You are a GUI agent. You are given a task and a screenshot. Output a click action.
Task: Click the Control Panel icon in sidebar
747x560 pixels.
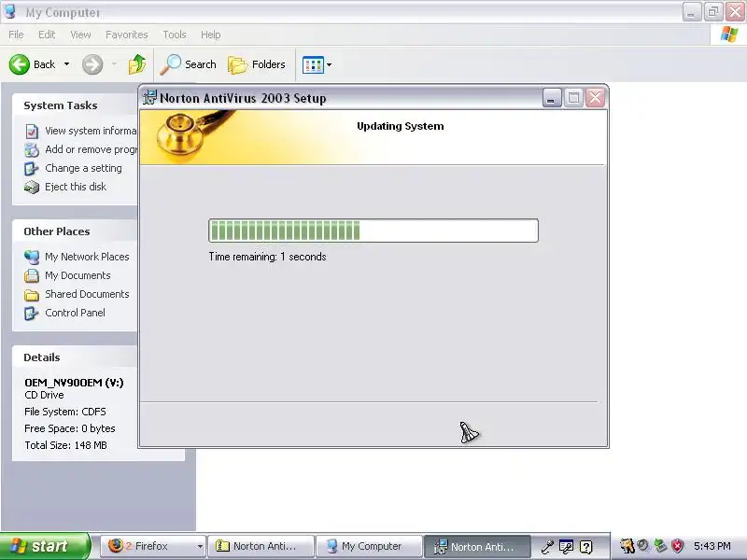coord(32,313)
